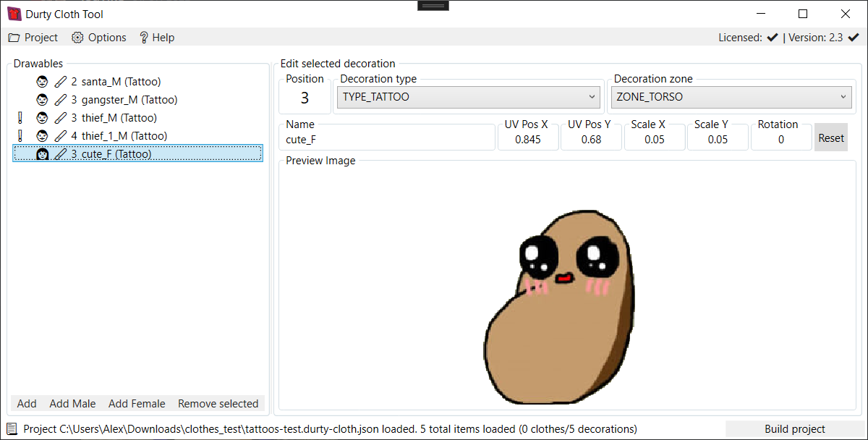Open the Options menu
Image resolution: width=868 pixels, height=440 pixels.
99,38
